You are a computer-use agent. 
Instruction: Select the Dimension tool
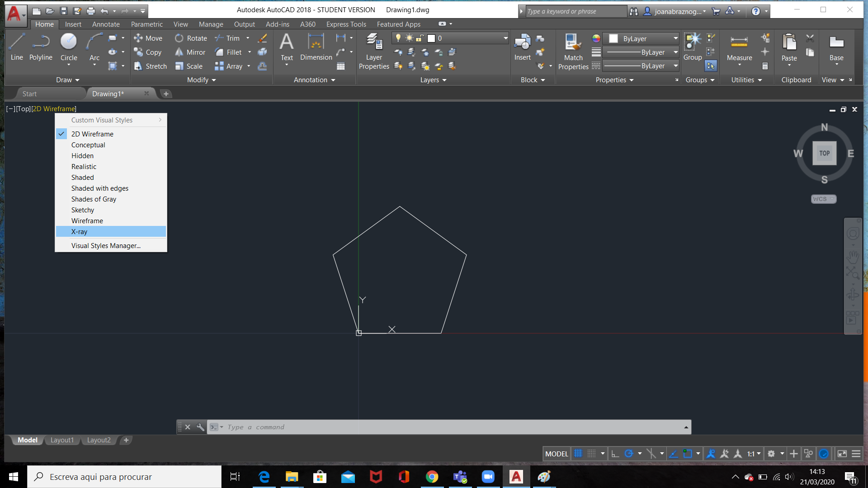pos(316,47)
